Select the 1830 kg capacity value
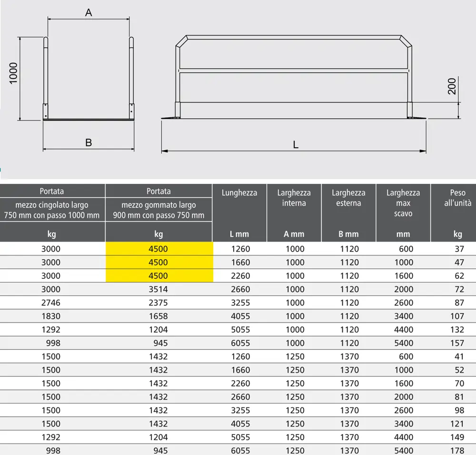 pyautogui.click(x=52, y=316)
